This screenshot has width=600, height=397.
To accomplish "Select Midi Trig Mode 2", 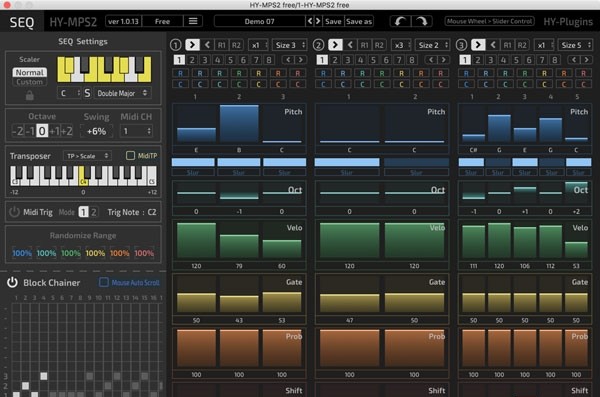I will point(93,212).
